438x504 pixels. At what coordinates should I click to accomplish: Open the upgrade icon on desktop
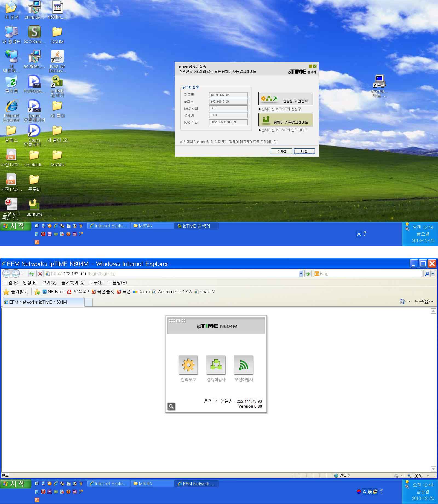(34, 208)
